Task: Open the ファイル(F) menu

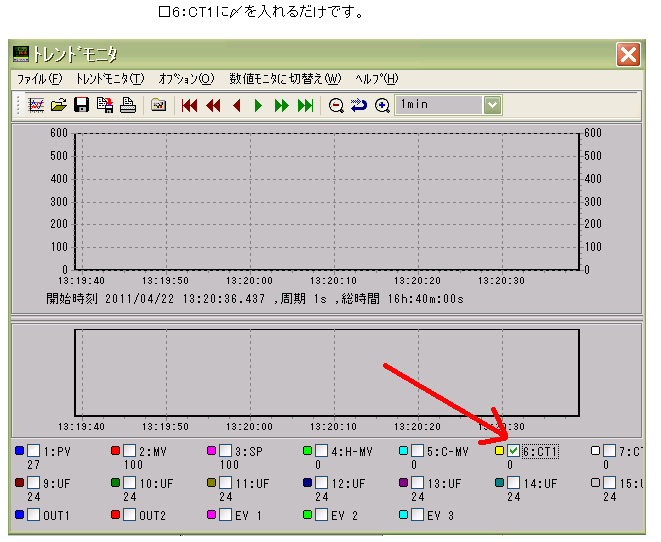Action: coord(39,79)
